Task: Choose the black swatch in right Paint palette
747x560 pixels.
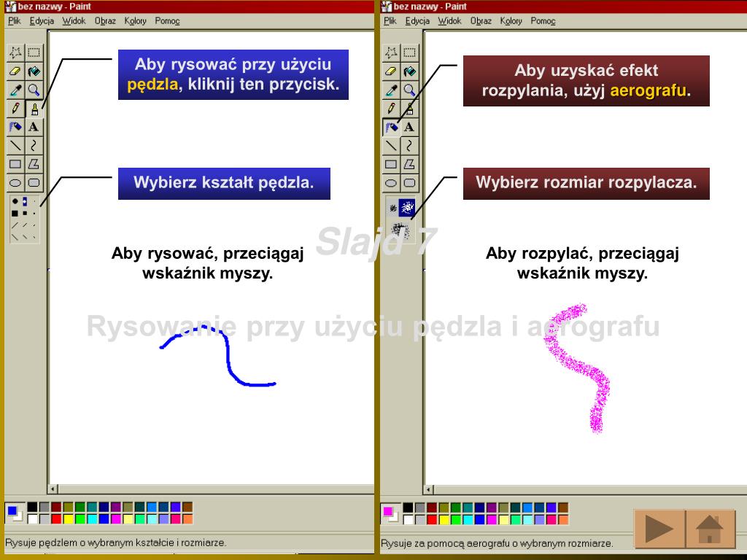Action: click(408, 507)
